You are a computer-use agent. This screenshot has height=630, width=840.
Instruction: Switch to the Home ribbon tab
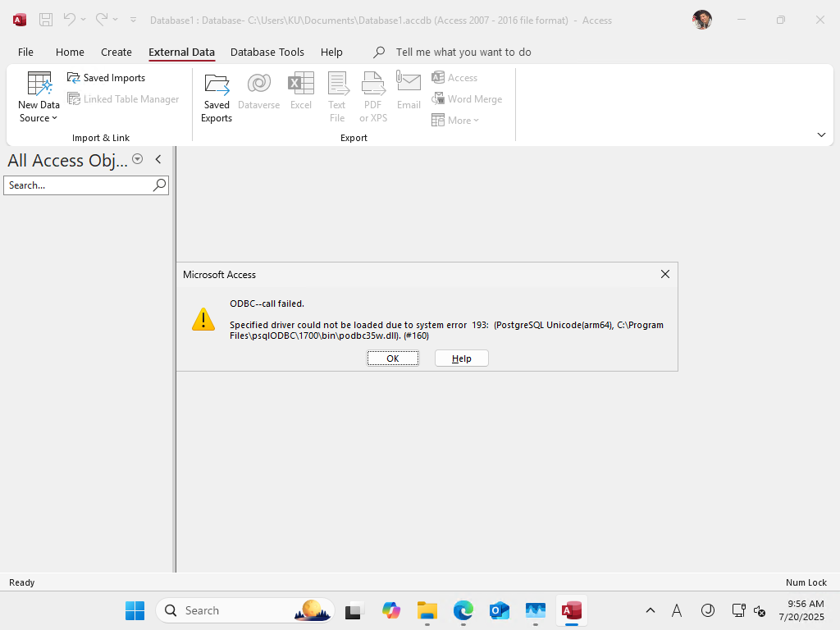[70, 52]
